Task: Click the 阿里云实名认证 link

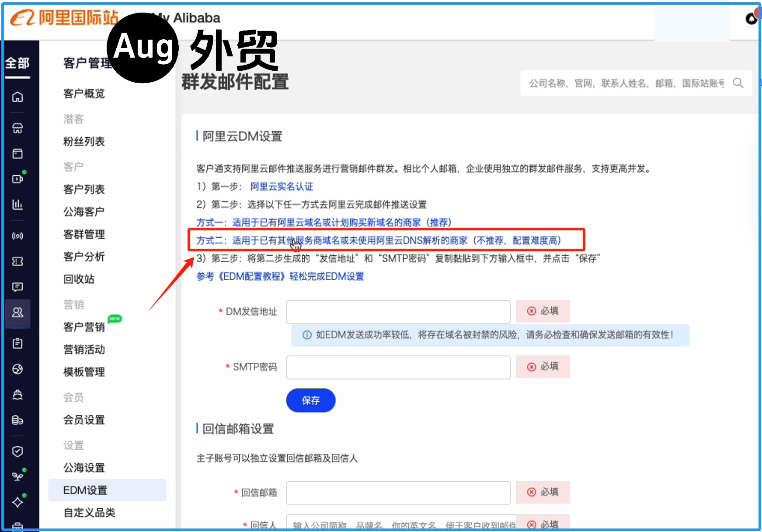Action: tap(282, 187)
